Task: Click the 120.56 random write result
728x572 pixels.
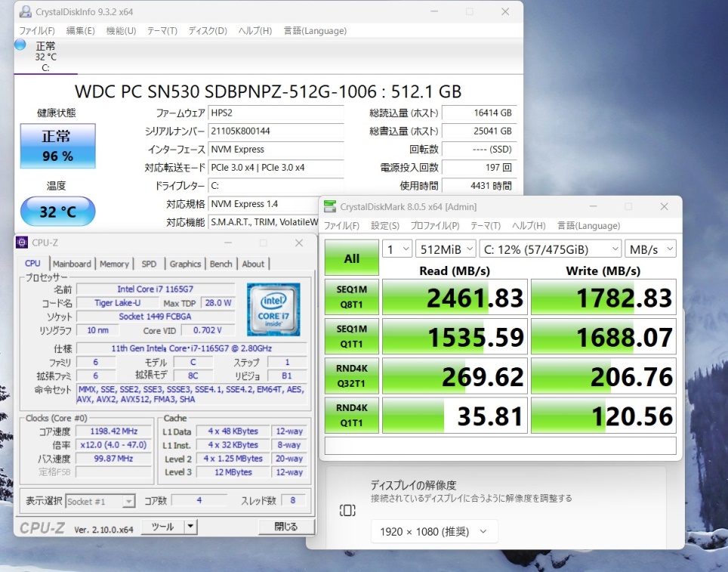Action: click(603, 416)
